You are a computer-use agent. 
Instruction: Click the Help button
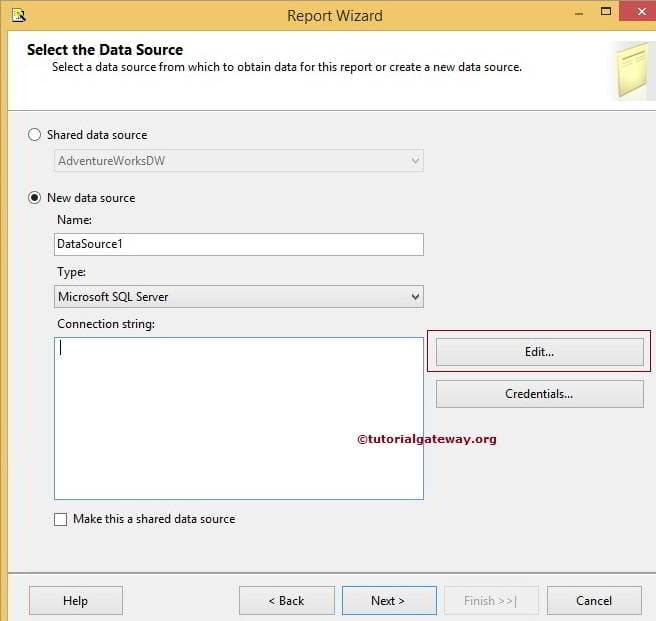(76, 600)
